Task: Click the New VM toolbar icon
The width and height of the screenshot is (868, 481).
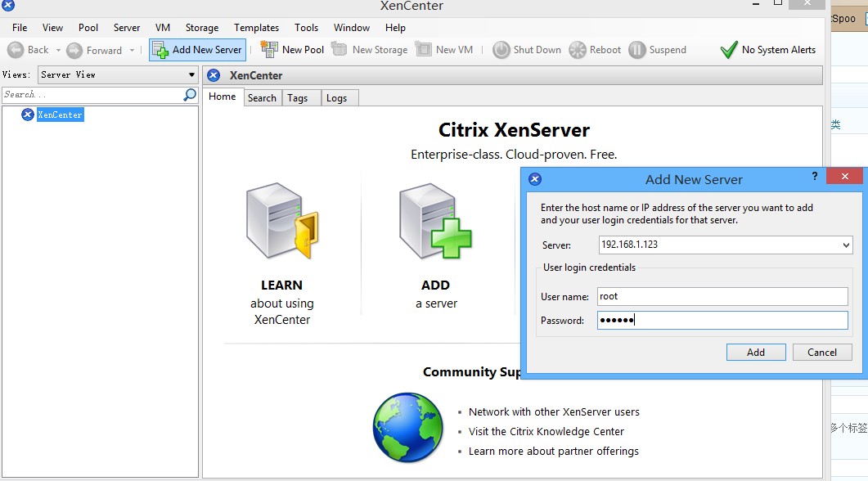Action: coord(424,49)
